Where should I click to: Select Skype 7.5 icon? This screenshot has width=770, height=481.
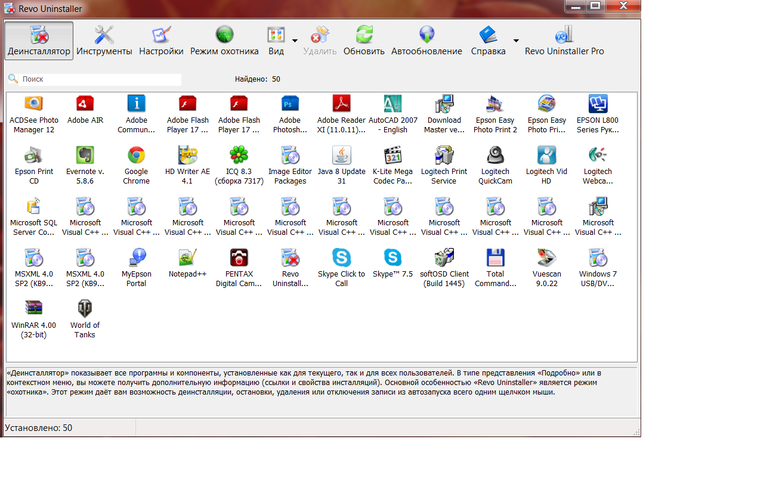click(x=393, y=264)
